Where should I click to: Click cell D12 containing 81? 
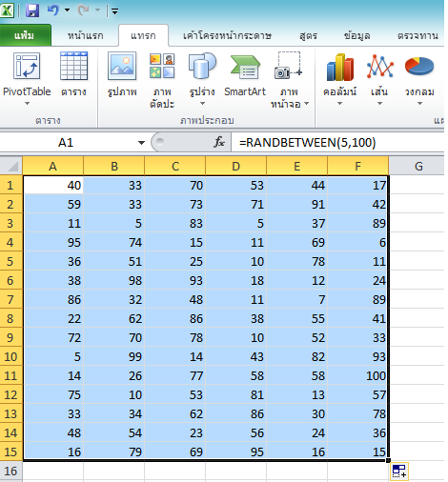(x=236, y=394)
